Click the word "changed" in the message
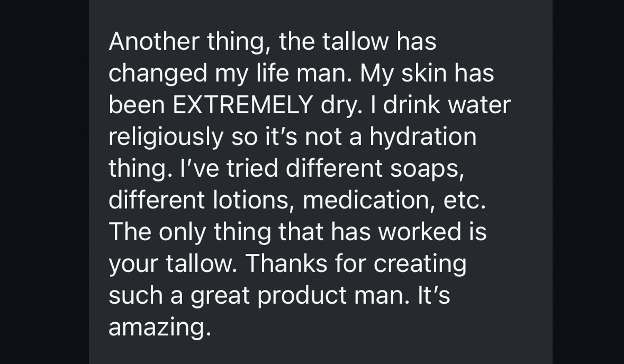Screen dimensions: 624x364 (x=158, y=74)
